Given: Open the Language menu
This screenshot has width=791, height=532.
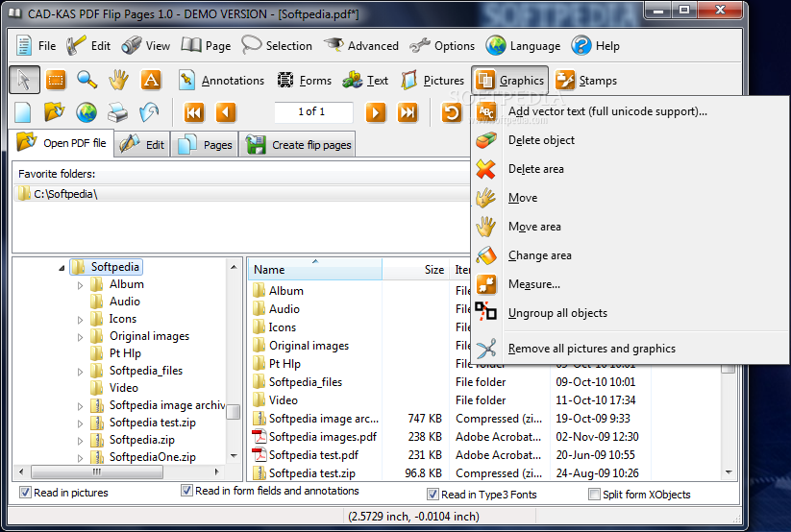Looking at the screenshot, I should 523,46.
